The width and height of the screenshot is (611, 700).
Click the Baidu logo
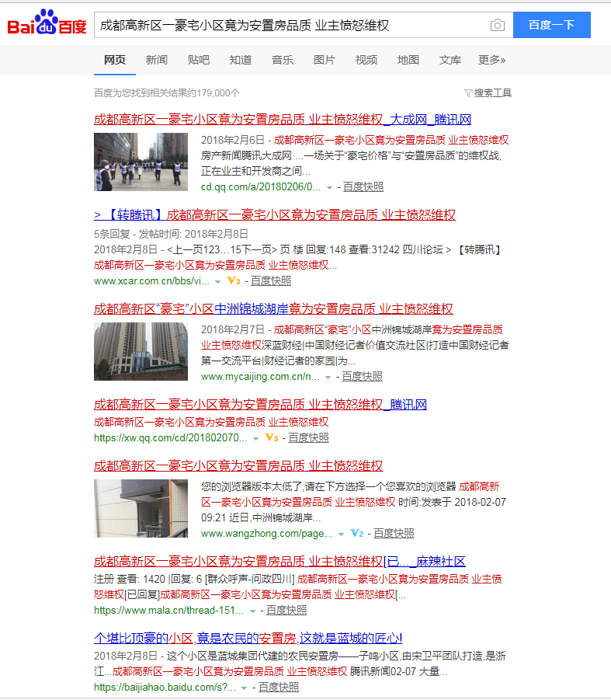click(x=47, y=23)
